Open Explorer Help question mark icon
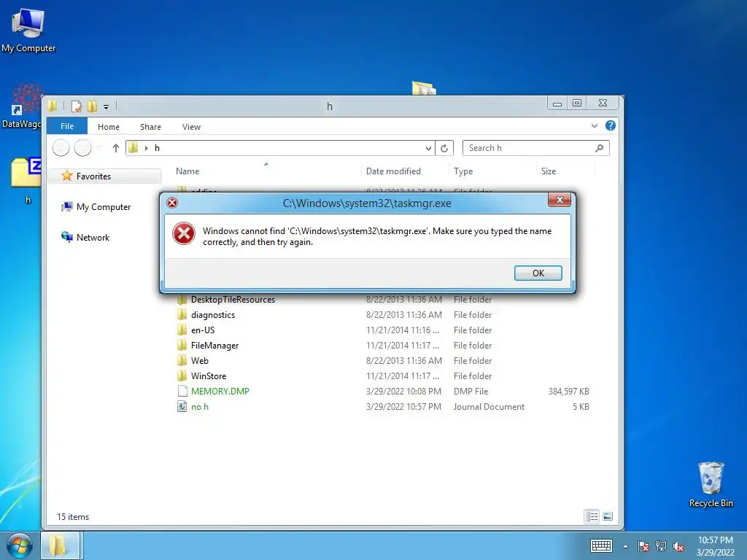This screenshot has height=560, width=747. coord(611,125)
